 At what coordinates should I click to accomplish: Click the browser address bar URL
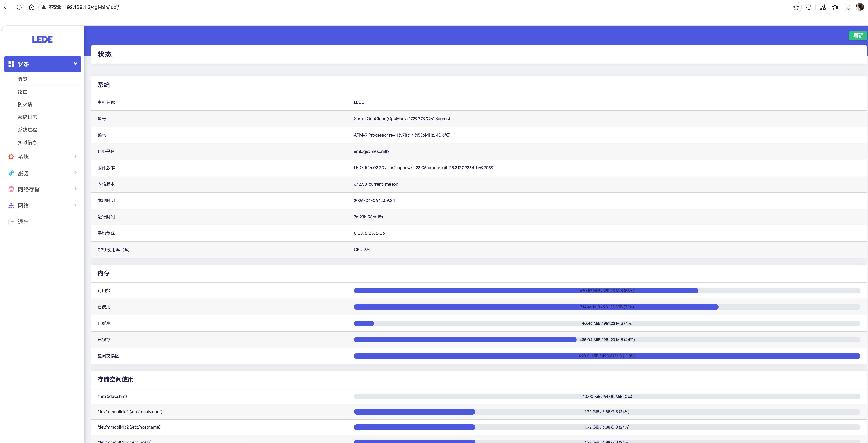click(x=92, y=7)
